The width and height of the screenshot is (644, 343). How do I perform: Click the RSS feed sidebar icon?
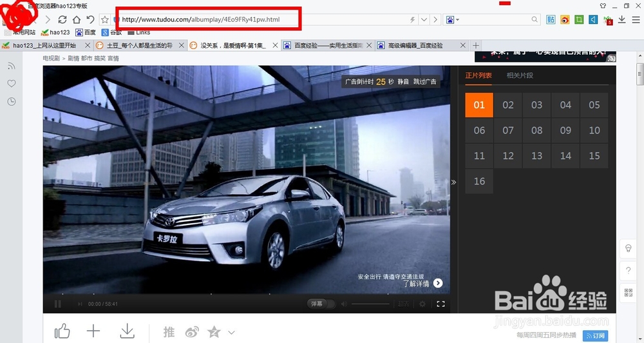click(x=12, y=66)
